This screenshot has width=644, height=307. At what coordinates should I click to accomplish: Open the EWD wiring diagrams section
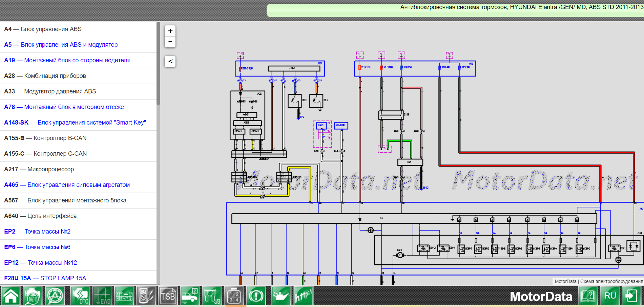click(102, 296)
